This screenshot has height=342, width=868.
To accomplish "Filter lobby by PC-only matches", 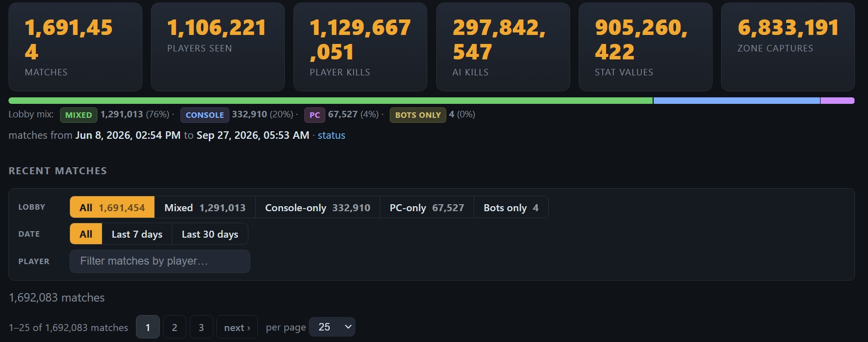I will tap(427, 207).
